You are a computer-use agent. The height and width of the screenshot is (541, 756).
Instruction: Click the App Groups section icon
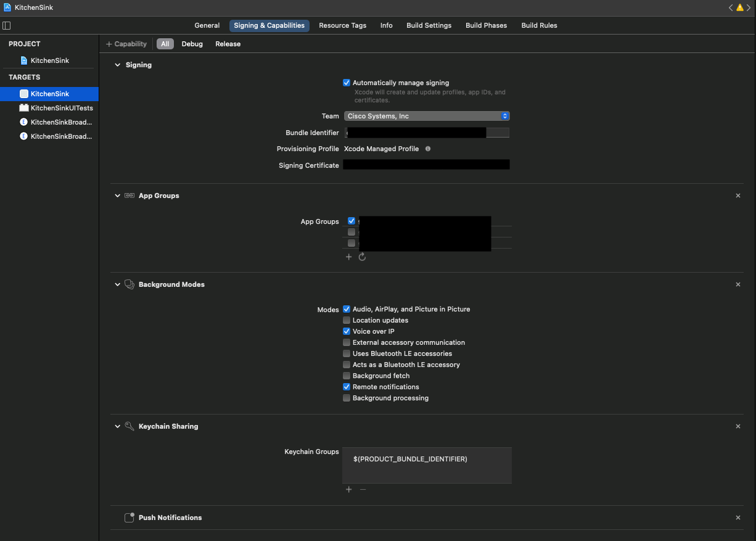pyautogui.click(x=129, y=196)
